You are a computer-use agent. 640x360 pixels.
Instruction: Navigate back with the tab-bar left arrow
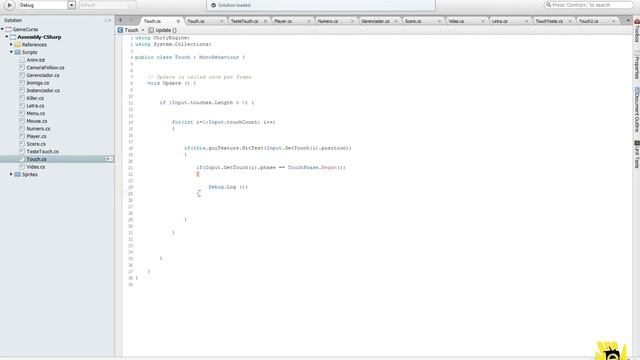point(120,20)
